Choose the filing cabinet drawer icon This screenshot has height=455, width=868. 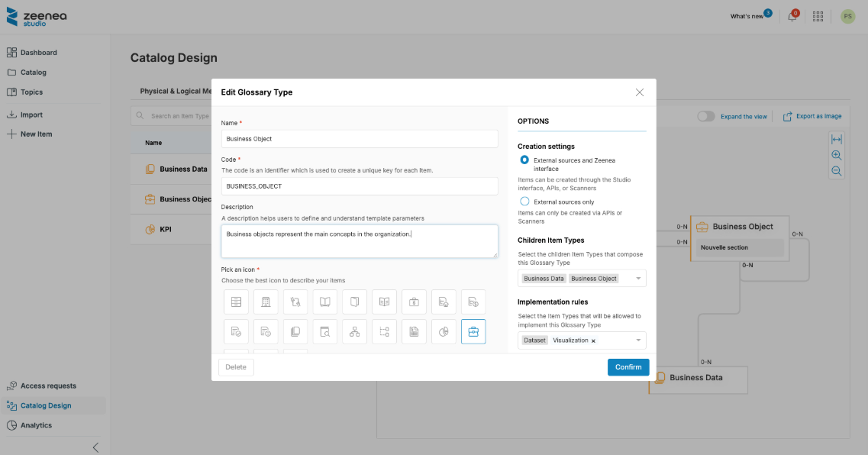236,302
